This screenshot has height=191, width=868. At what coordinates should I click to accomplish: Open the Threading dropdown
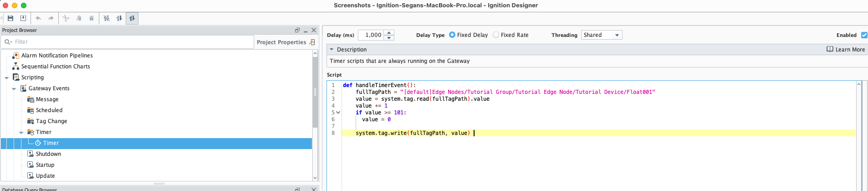click(601, 35)
